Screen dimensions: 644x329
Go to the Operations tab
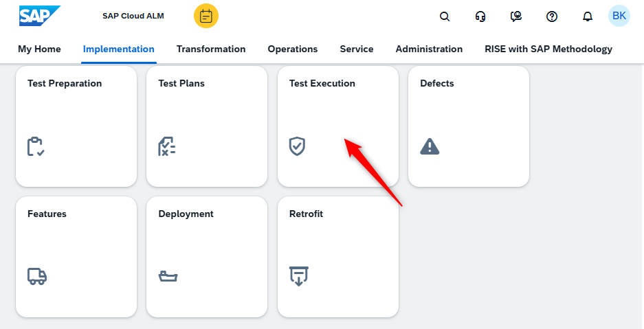[x=292, y=49]
